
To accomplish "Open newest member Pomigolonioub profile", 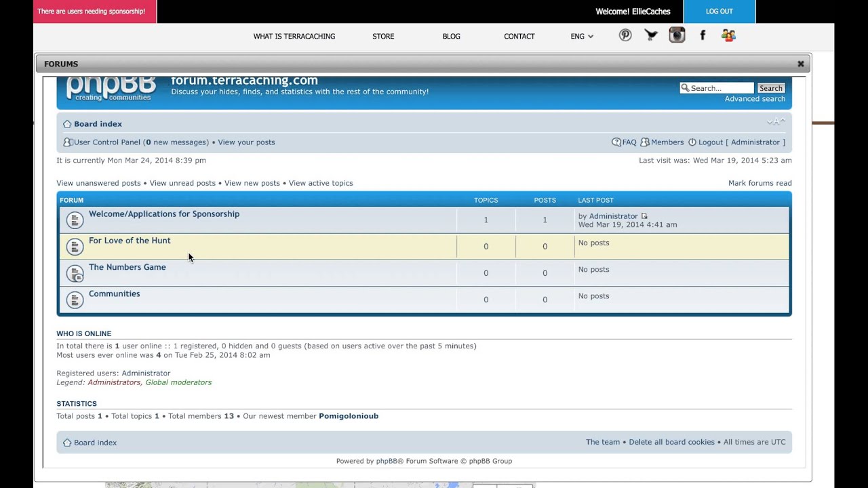I will click(349, 416).
